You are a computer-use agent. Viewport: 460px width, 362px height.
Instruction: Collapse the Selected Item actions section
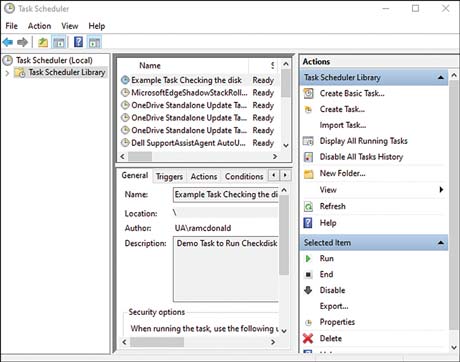441,243
